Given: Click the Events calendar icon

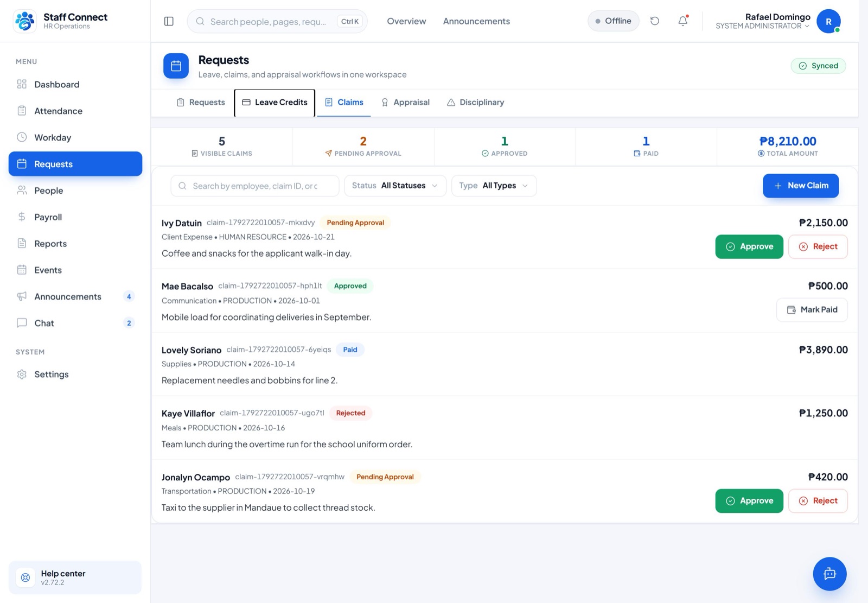Looking at the screenshot, I should tap(22, 270).
